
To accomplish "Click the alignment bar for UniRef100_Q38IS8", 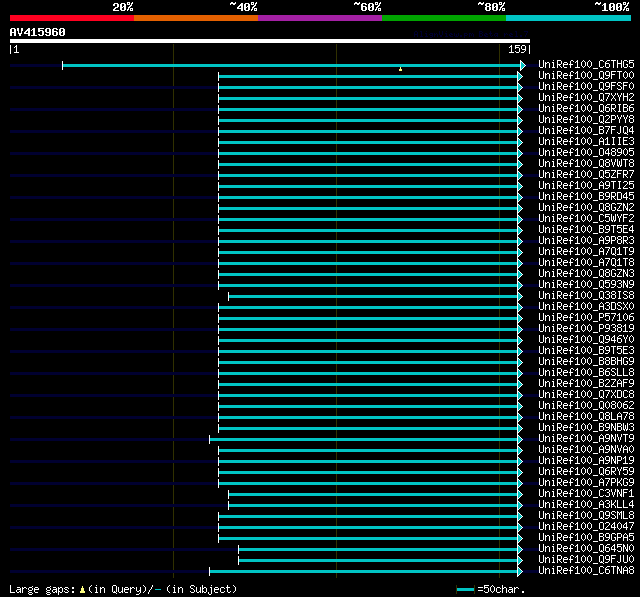I will coord(375,296).
